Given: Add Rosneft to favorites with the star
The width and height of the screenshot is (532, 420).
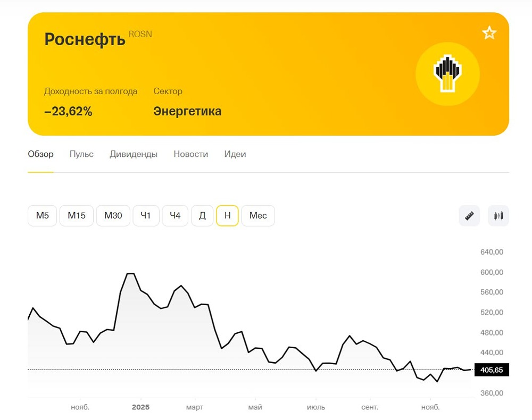Looking at the screenshot, I should tap(489, 32).
